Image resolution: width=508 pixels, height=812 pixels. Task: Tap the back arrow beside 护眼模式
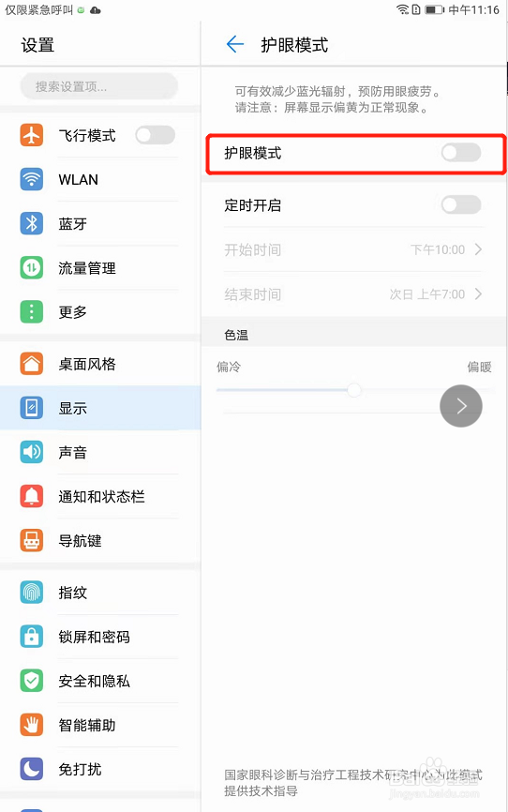point(234,44)
